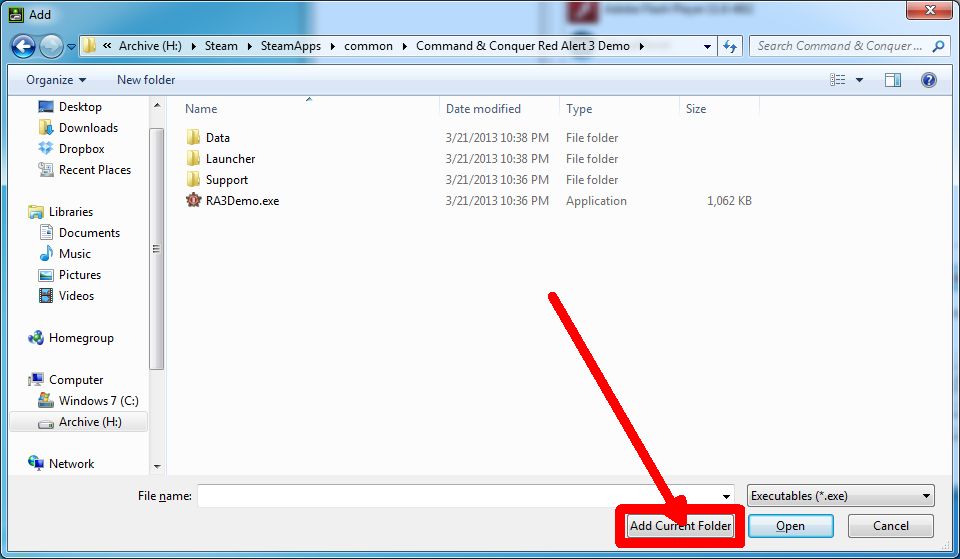Screen dimensions: 960x559
Task: Click the Music library icon
Action: 46,253
